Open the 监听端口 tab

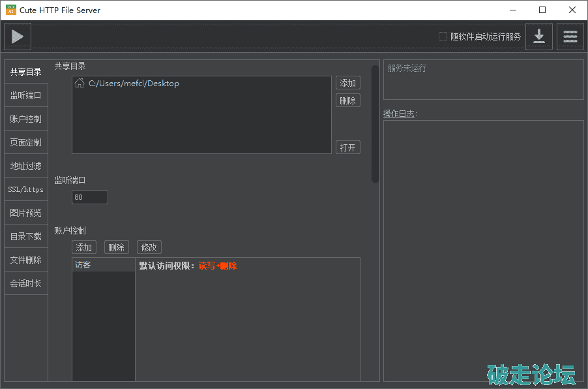26,95
